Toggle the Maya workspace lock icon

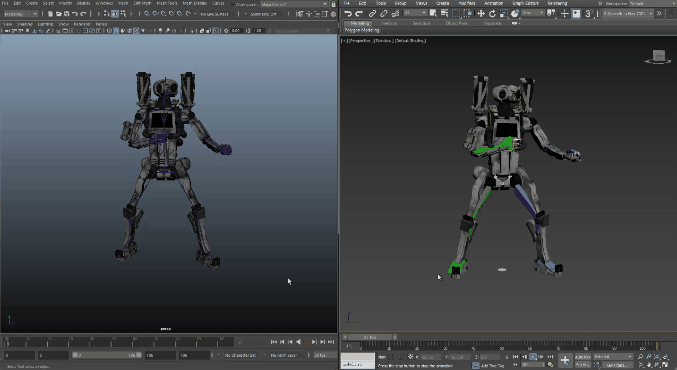click(x=333, y=4)
